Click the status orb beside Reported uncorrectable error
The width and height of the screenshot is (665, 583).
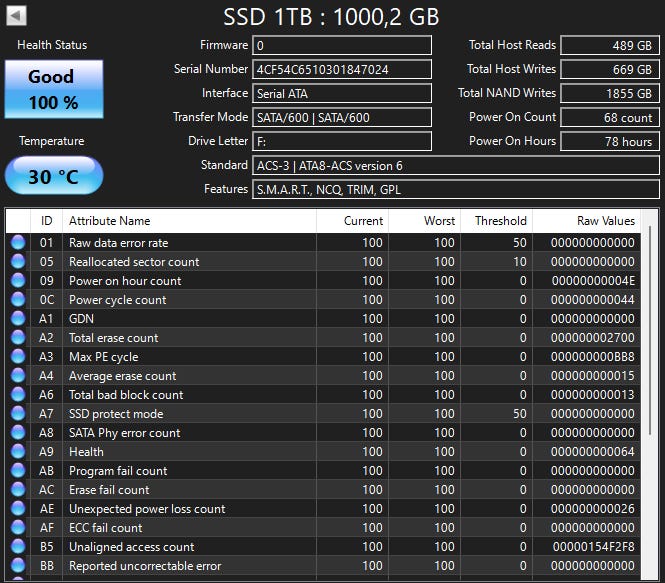(18, 566)
